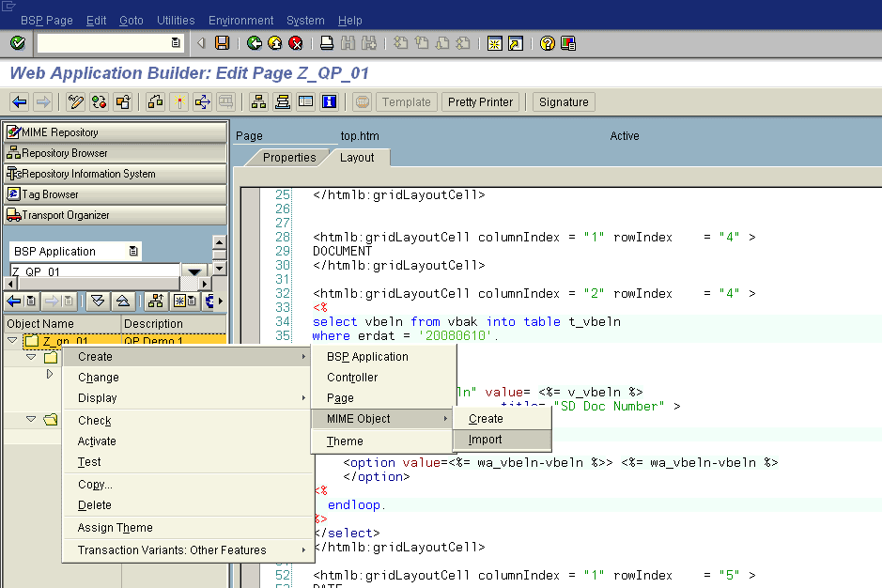Open Transaction Variants: Other Features submenu

point(187,549)
